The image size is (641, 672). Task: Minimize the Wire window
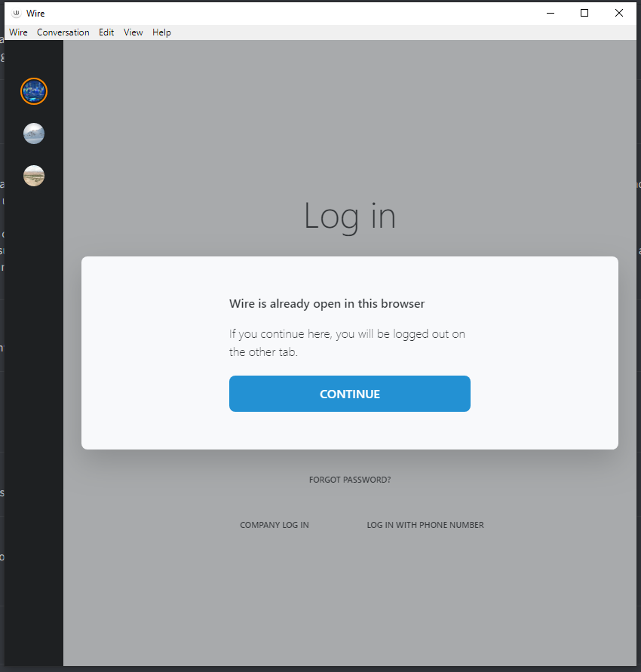coord(551,14)
